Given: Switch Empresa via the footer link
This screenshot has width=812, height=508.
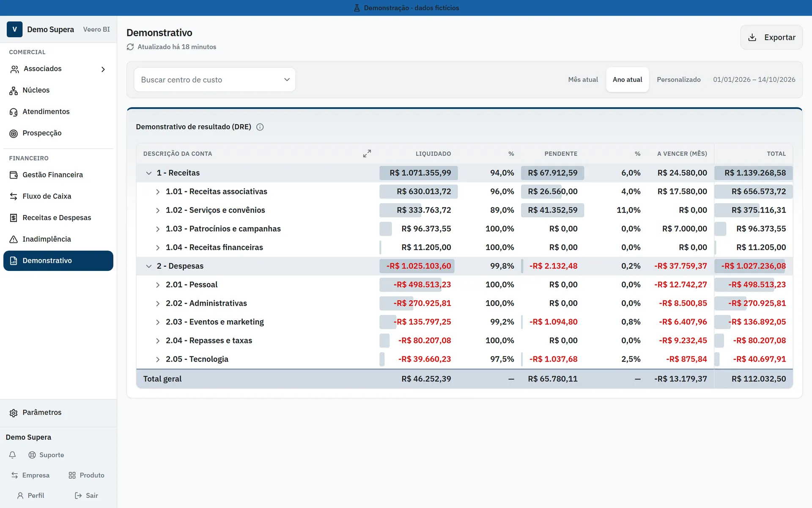Looking at the screenshot, I should [x=30, y=475].
